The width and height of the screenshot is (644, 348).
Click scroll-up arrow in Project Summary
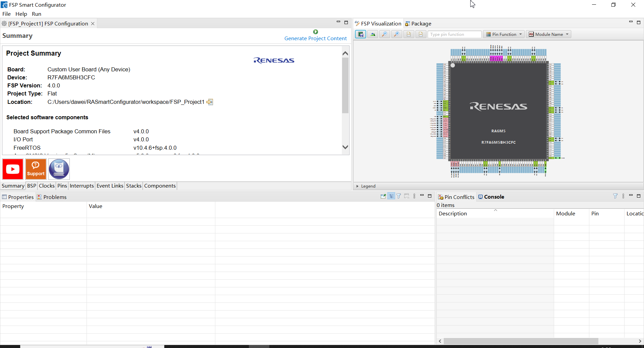pos(345,53)
